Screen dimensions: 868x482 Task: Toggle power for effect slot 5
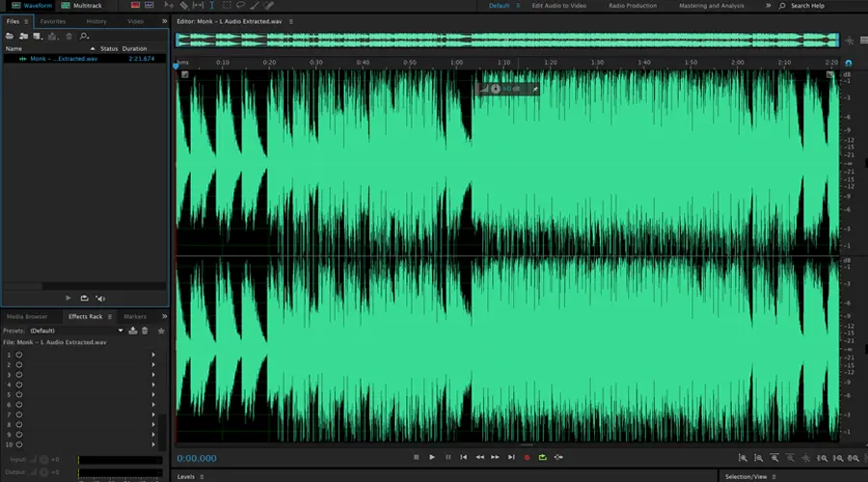pos(19,394)
